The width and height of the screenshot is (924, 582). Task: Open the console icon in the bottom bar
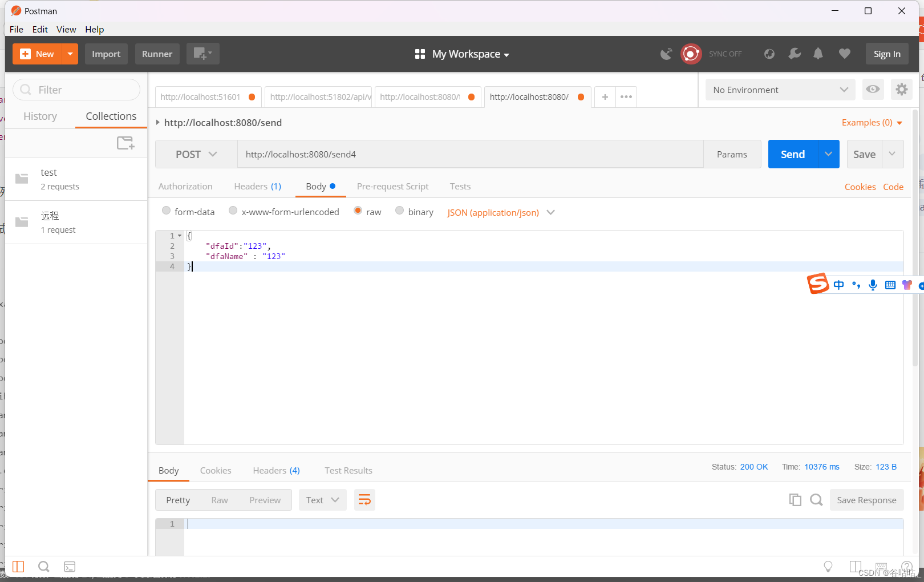click(x=70, y=566)
